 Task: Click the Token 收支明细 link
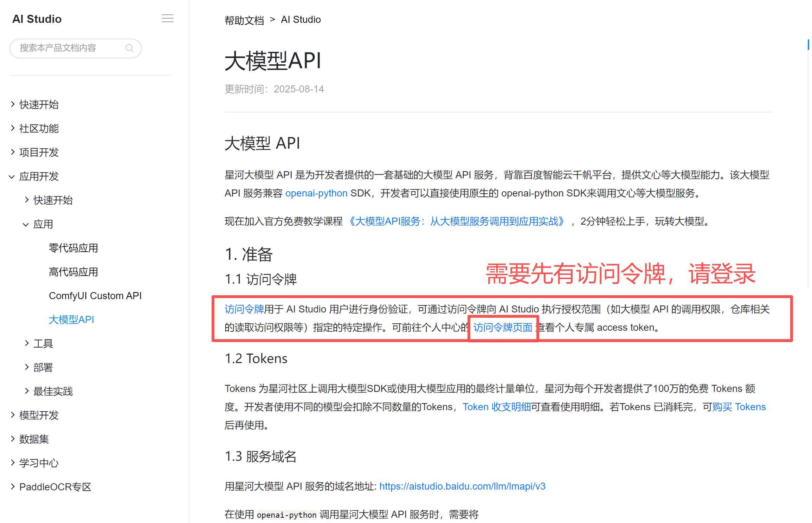(496, 407)
